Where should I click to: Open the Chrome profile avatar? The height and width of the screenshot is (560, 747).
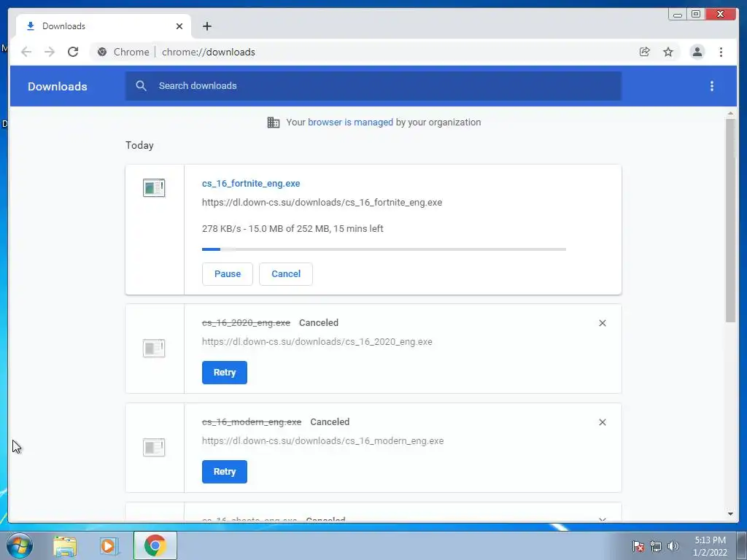point(697,52)
